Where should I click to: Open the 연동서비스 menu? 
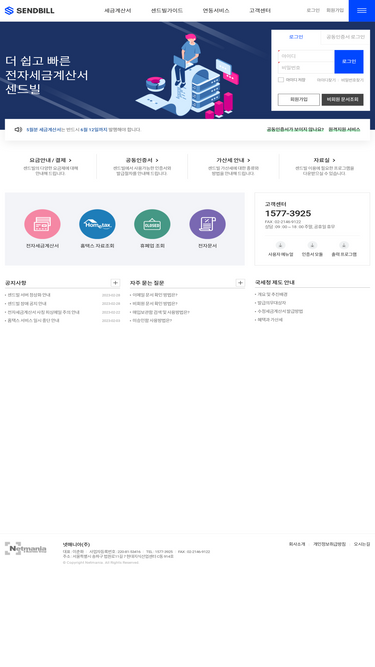pyautogui.click(x=216, y=11)
